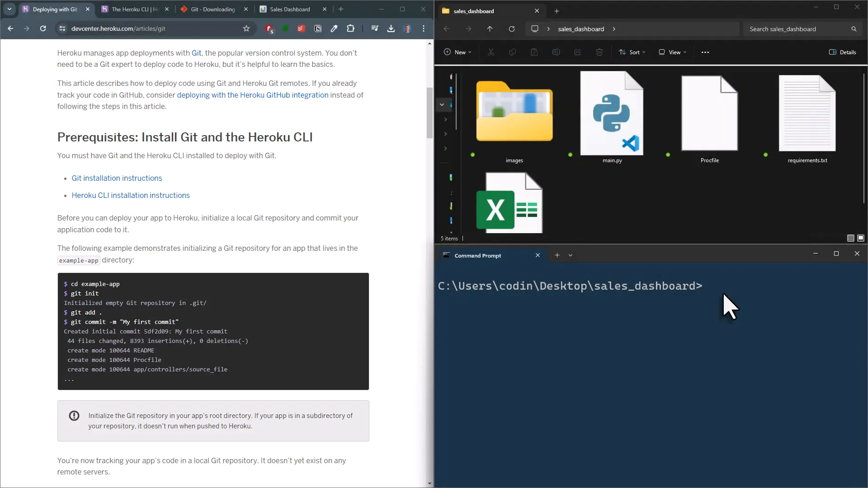Open the New dropdown in File Explorer
868x488 pixels.
click(x=458, y=52)
